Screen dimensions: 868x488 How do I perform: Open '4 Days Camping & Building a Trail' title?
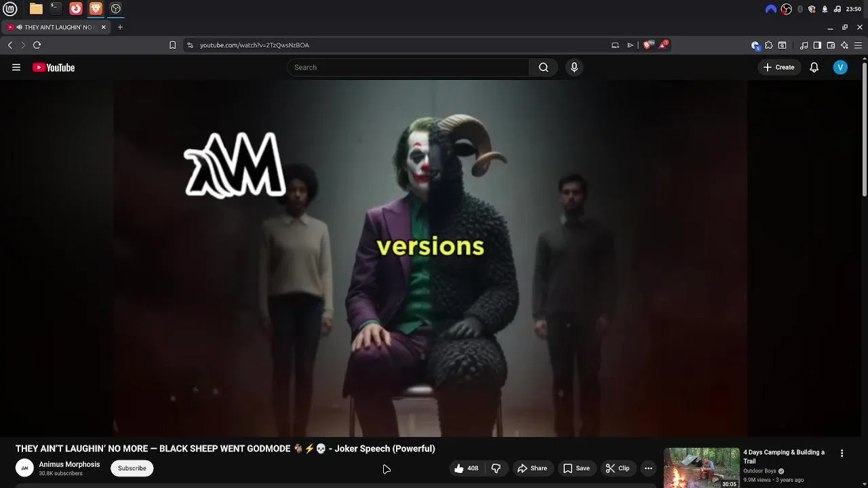click(784, 457)
